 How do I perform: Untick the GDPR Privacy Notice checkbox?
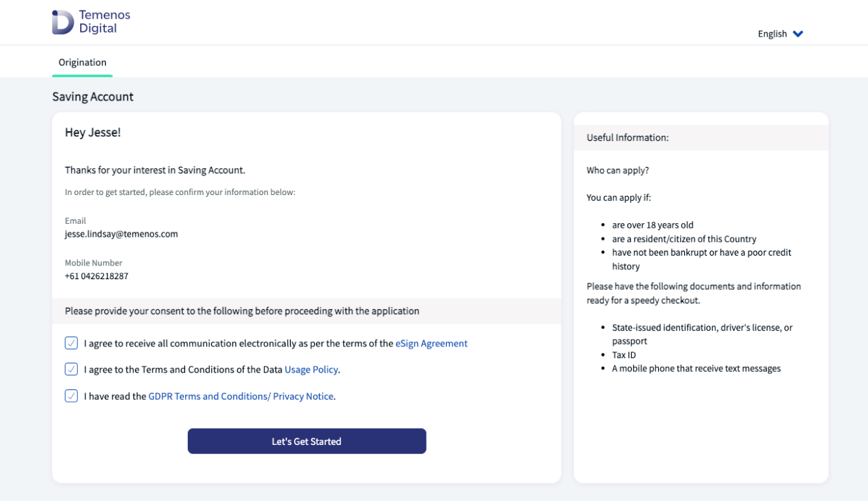[x=71, y=396]
